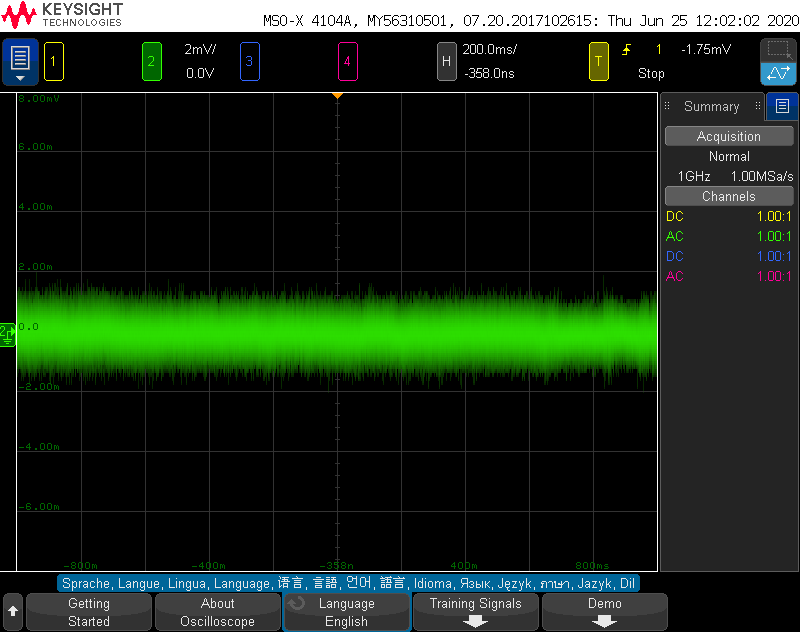Click the zoom box selection icon
This screenshot has height=632, width=800.
tap(778, 50)
